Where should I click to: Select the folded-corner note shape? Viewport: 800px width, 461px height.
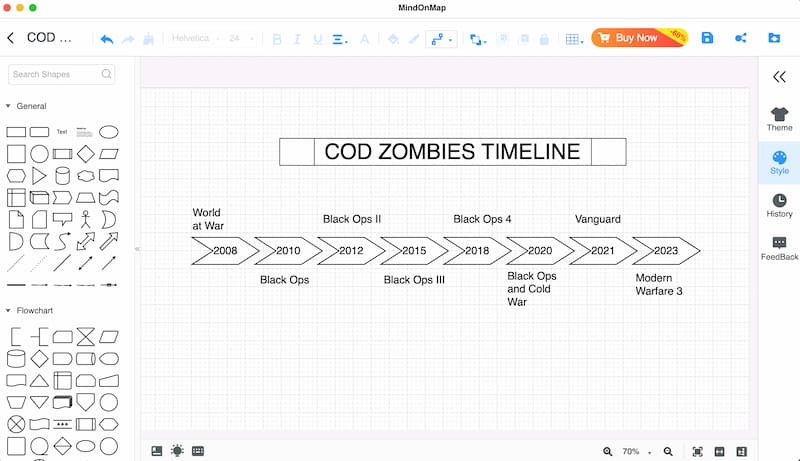pos(16,219)
